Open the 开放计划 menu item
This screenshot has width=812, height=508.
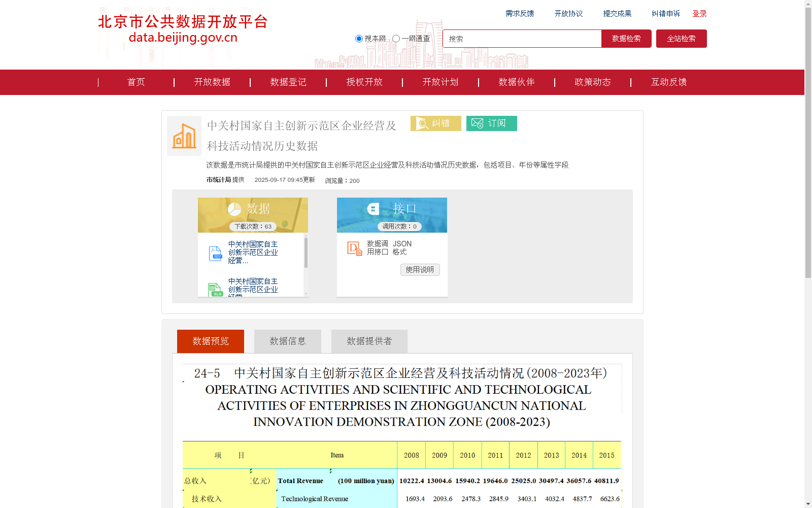pyautogui.click(x=441, y=82)
